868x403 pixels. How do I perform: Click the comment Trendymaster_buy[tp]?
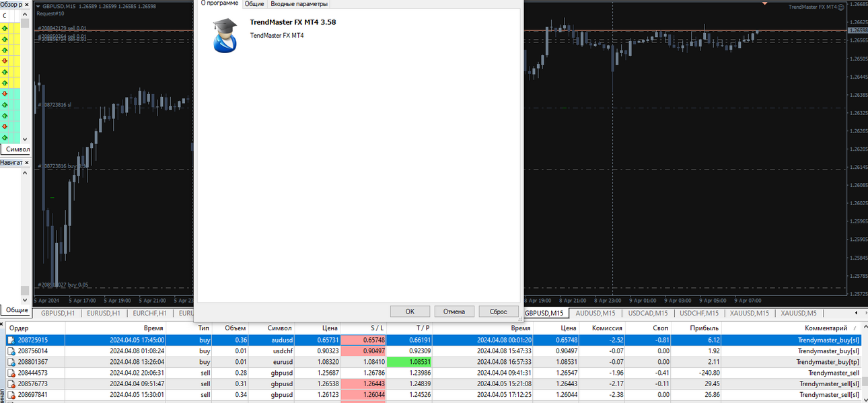828,362
